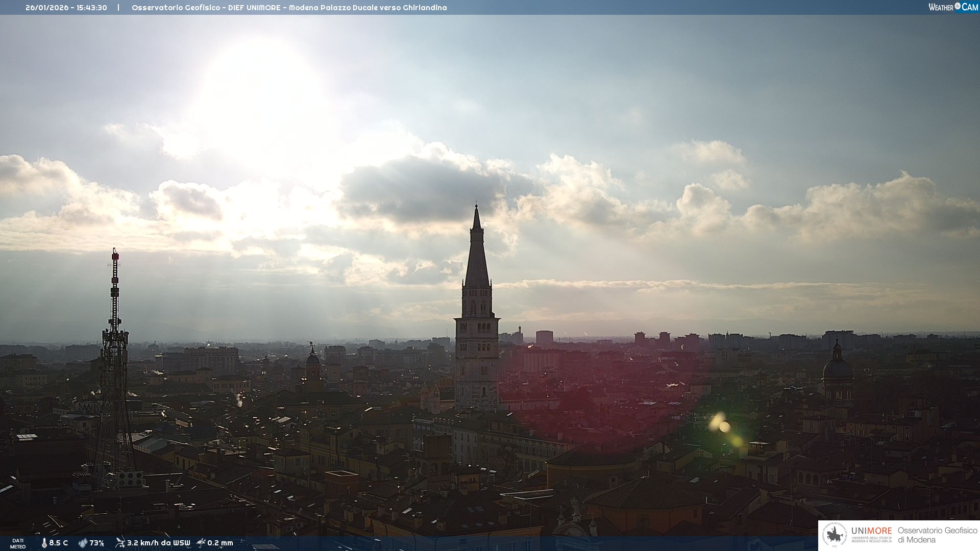Click the 0.2 mm rainfall value
The image size is (980, 551).
[x=220, y=543]
